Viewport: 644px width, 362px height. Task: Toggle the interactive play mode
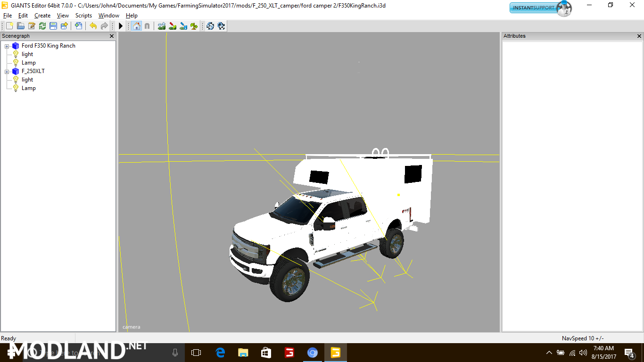click(x=121, y=26)
